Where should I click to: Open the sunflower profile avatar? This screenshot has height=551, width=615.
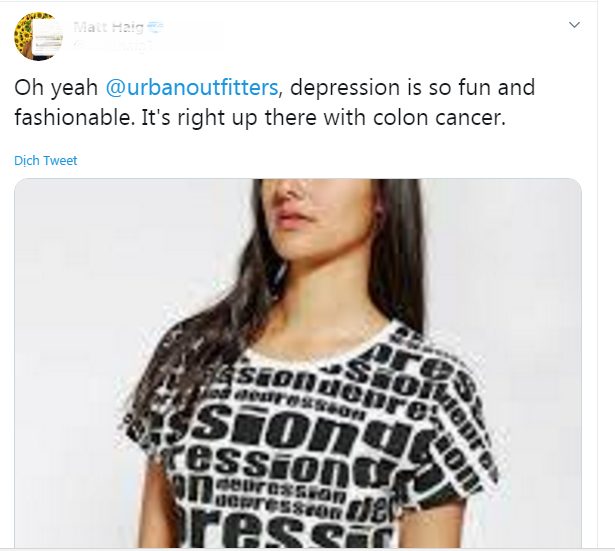[x=39, y=36]
